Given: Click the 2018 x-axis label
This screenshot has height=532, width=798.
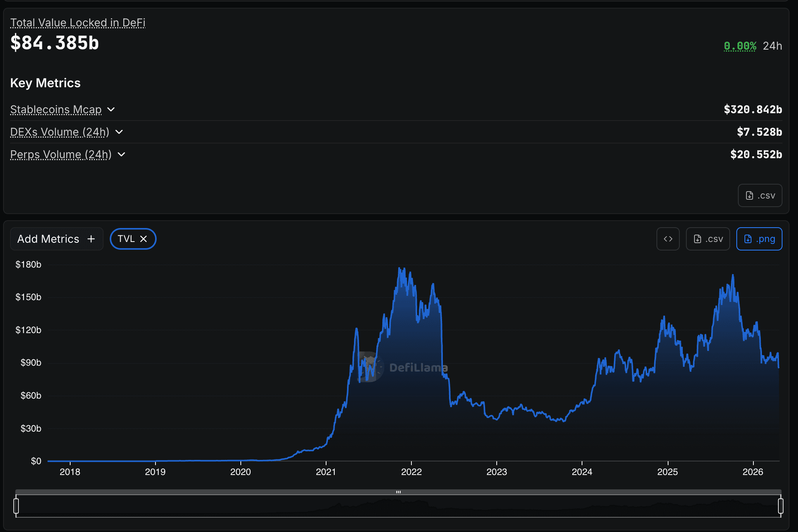Looking at the screenshot, I should point(70,472).
